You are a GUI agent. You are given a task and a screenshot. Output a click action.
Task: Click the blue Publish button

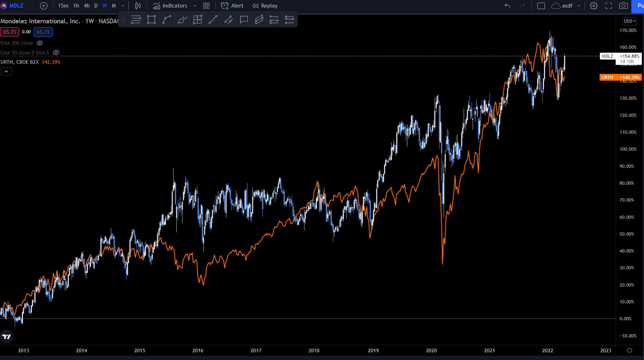638,6
